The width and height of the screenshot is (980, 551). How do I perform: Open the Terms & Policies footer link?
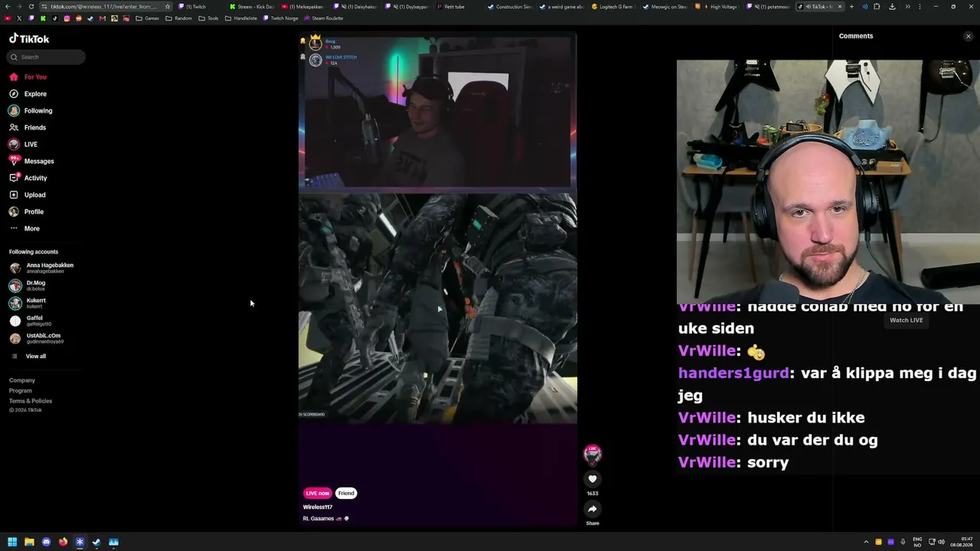[x=31, y=401]
